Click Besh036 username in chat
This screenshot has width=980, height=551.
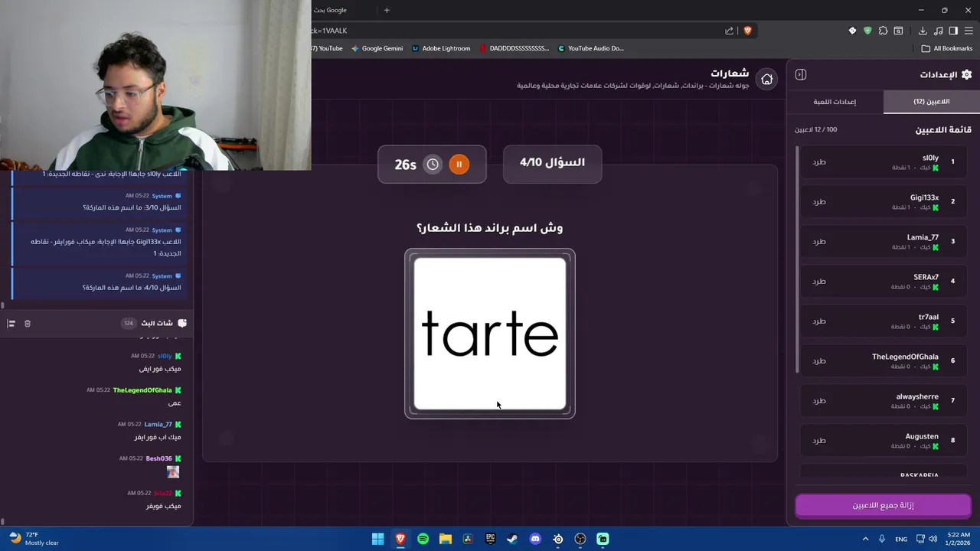point(158,458)
